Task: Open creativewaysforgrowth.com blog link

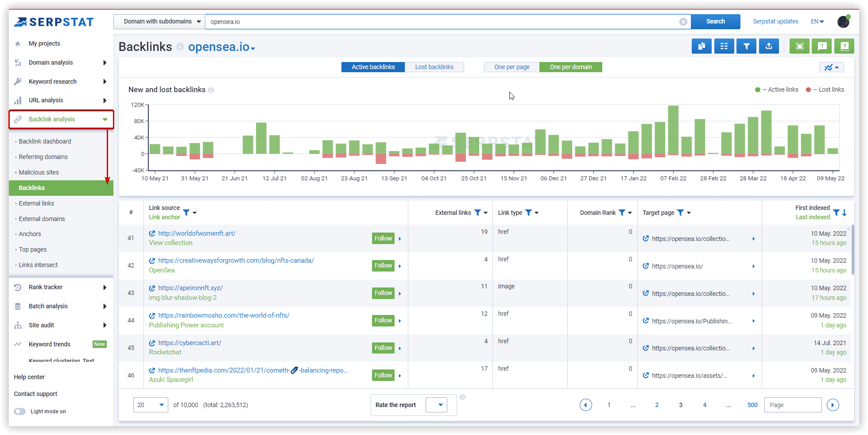Action: (x=236, y=260)
